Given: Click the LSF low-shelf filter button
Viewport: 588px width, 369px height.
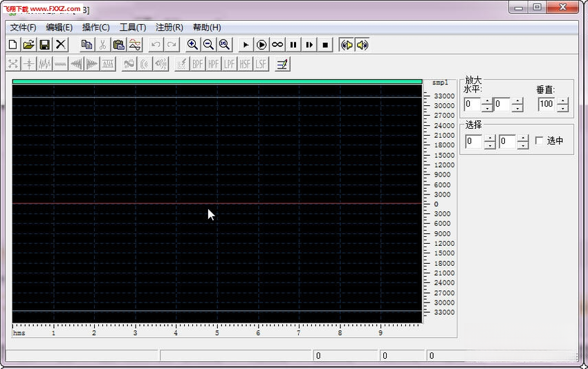Looking at the screenshot, I should [261, 64].
